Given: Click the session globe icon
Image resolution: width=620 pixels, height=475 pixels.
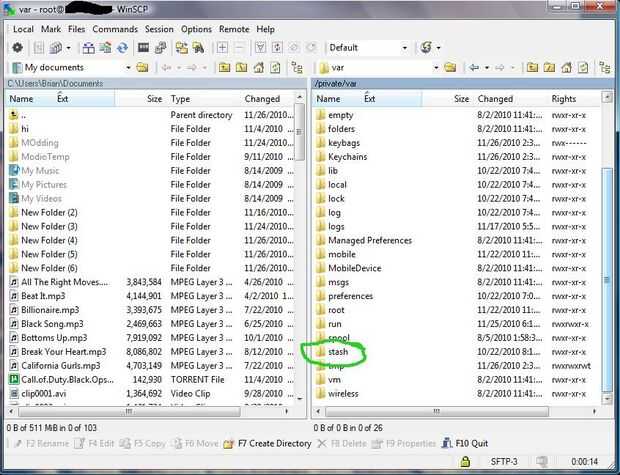Looking at the screenshot, I should pyautogui.click(x=426, y=48).
